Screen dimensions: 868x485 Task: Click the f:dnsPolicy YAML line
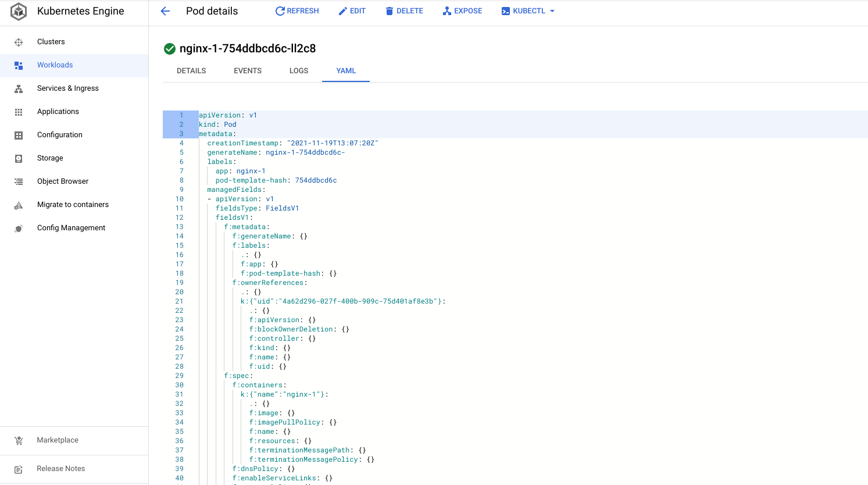click(x=264, y=469)
